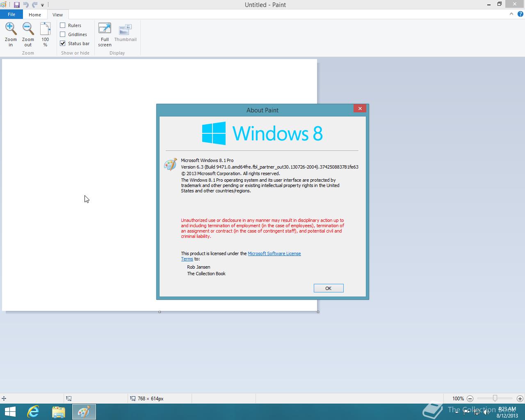The image size is (525, 420).
Task: Click the Rob Jansen licensee name
Action: pos(199,267)
